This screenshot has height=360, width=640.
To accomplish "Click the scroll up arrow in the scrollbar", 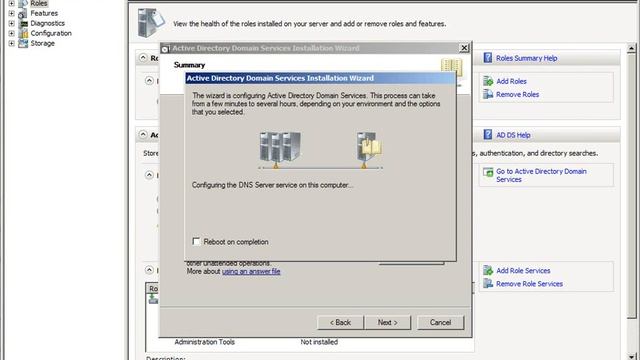I will coord(631,49).
